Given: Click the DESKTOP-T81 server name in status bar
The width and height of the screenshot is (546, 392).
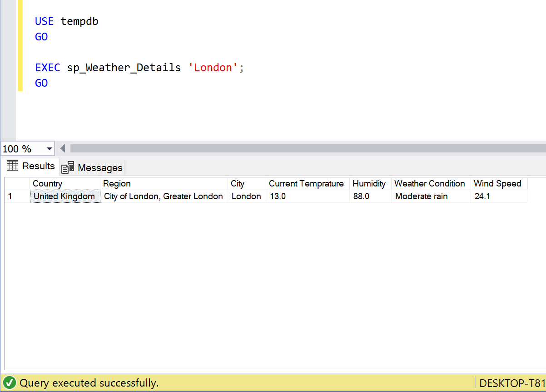Looking at the screenshot, I should (511, 383).
